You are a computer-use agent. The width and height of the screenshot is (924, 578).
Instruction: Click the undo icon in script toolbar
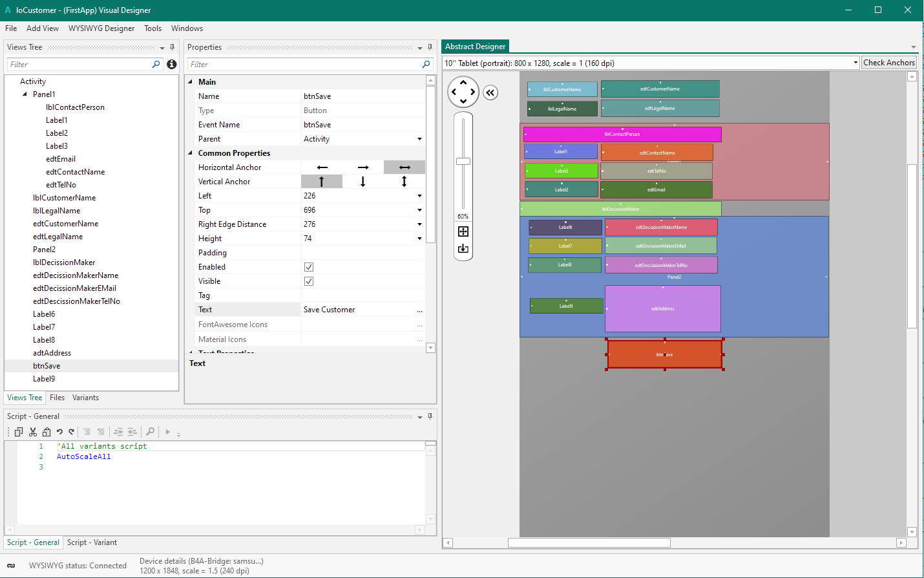tap(59, 432)
